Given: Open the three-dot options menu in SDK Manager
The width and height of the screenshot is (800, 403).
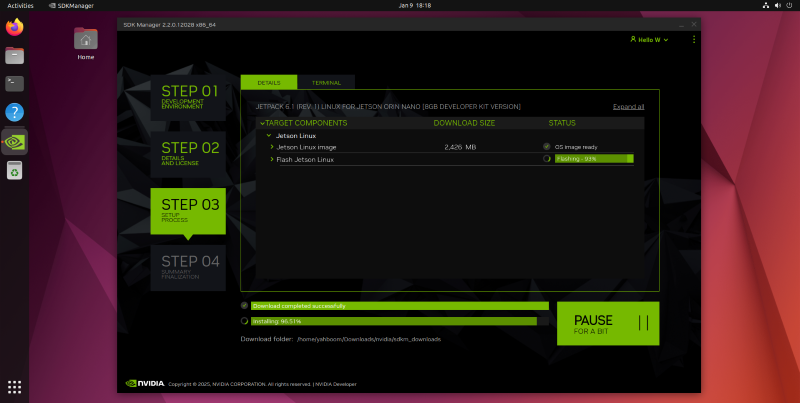Looking at the screenshot, I should [694, 40].
